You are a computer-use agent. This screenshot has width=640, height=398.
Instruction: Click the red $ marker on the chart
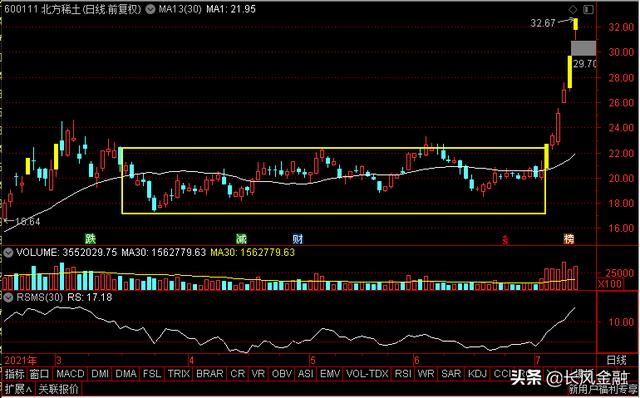pyautogui.click(x=505, y=240)
